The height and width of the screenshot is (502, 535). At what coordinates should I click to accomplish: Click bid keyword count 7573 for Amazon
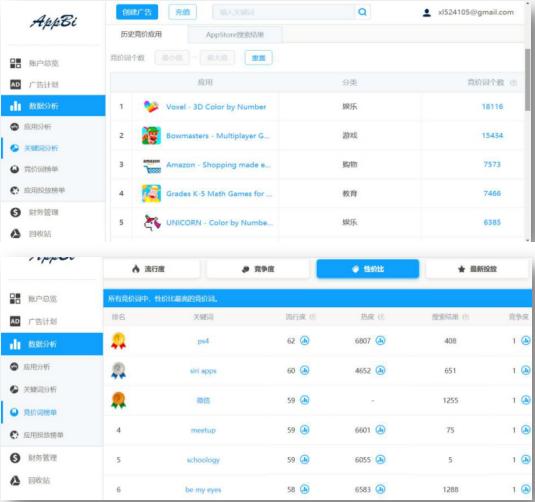492,164
